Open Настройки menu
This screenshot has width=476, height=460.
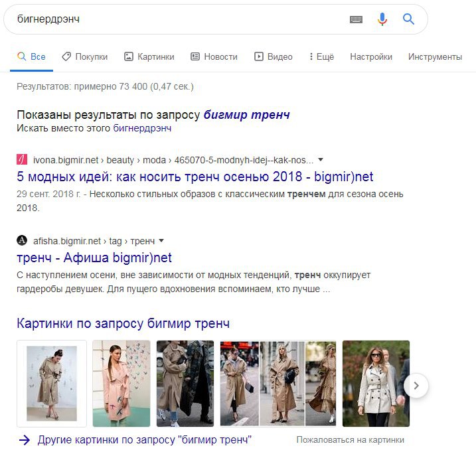tap(371, 56)
